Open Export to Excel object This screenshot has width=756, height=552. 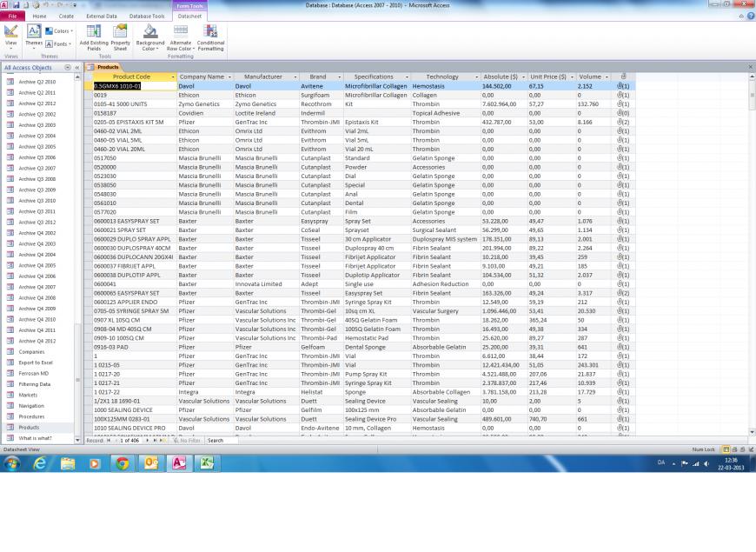point(36,362)
